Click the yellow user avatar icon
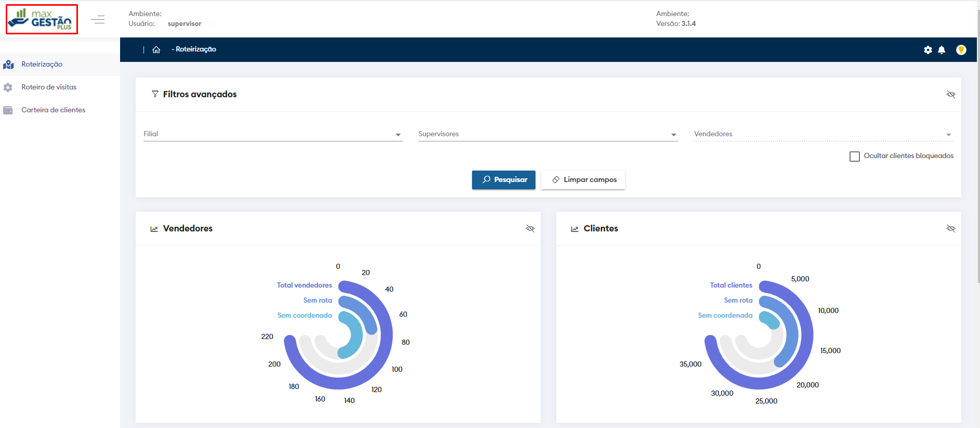 [961, 50]
